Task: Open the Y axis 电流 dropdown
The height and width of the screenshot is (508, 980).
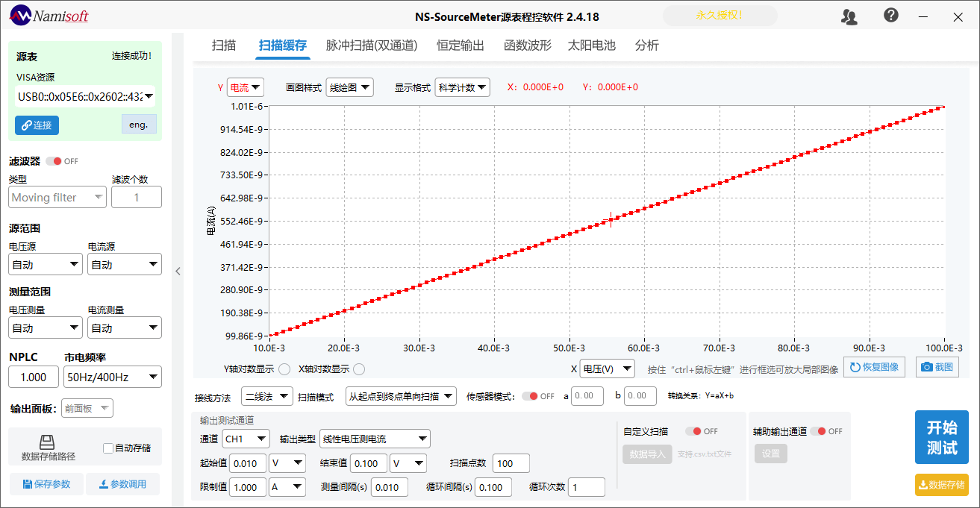Action: click(x=246, y=87)
